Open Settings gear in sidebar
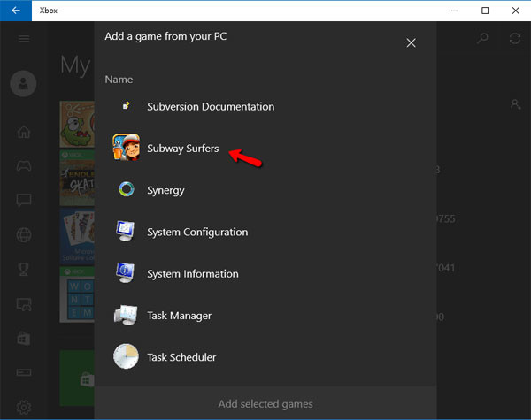531x420 pixels. (24, 407)
